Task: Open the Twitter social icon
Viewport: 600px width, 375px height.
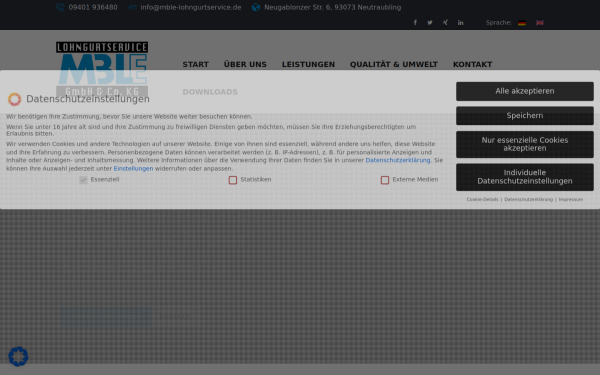Action: coord(430,23)
